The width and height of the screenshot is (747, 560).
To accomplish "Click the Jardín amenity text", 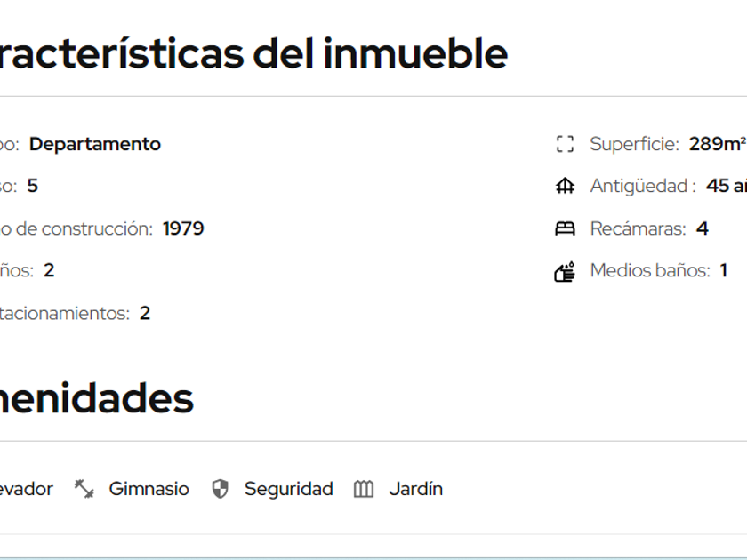I will tap(415, 489).
